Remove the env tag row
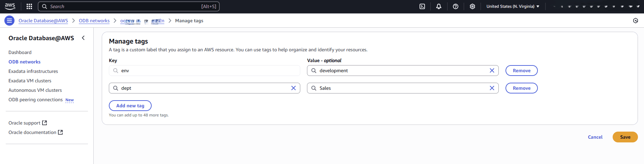This screenshot has height=164, width=644. (521, 71)
